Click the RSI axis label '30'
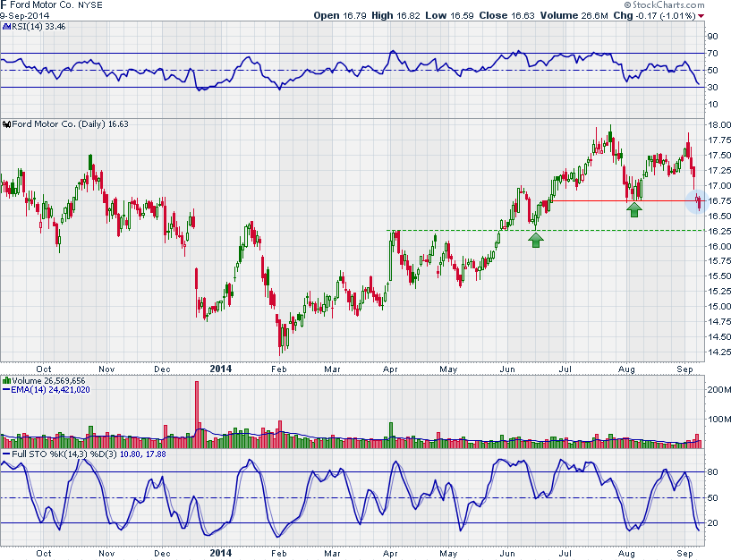The image size is (731, 560). (713, 87)
